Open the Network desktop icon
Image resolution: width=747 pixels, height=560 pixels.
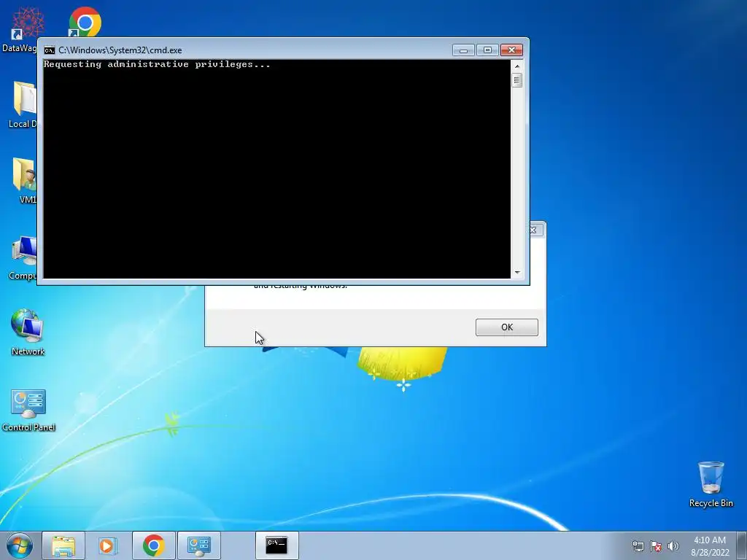[28, 332]
